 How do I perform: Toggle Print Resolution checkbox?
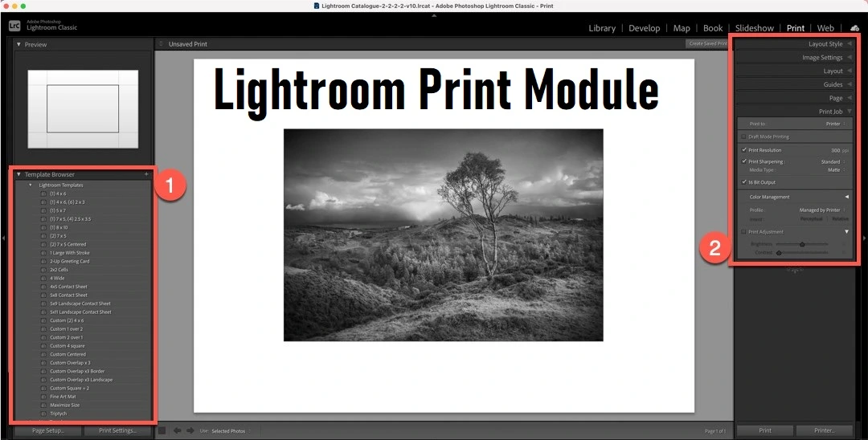744,150
